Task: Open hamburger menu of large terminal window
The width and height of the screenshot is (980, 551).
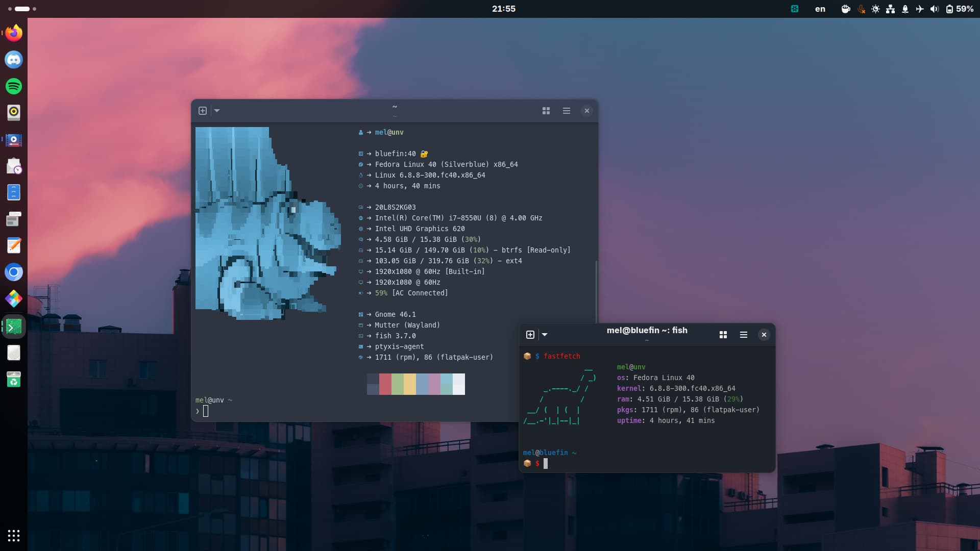Action: (567, 111)
